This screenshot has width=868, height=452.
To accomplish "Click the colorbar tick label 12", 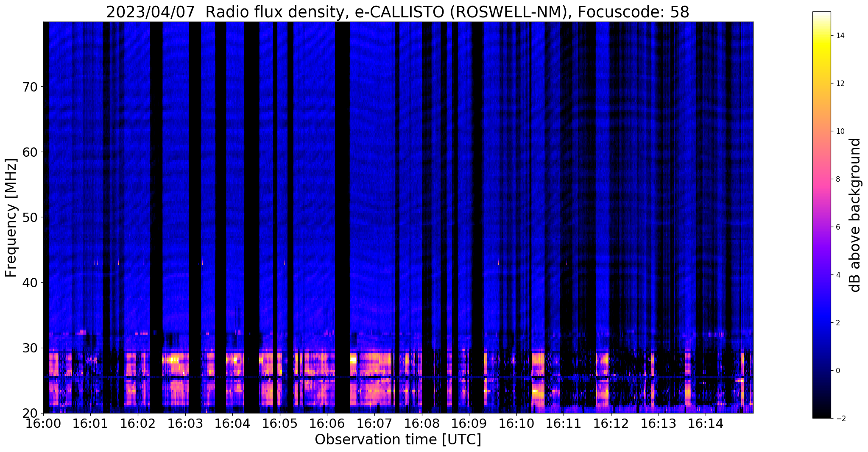I will click(x=840, y=83).
